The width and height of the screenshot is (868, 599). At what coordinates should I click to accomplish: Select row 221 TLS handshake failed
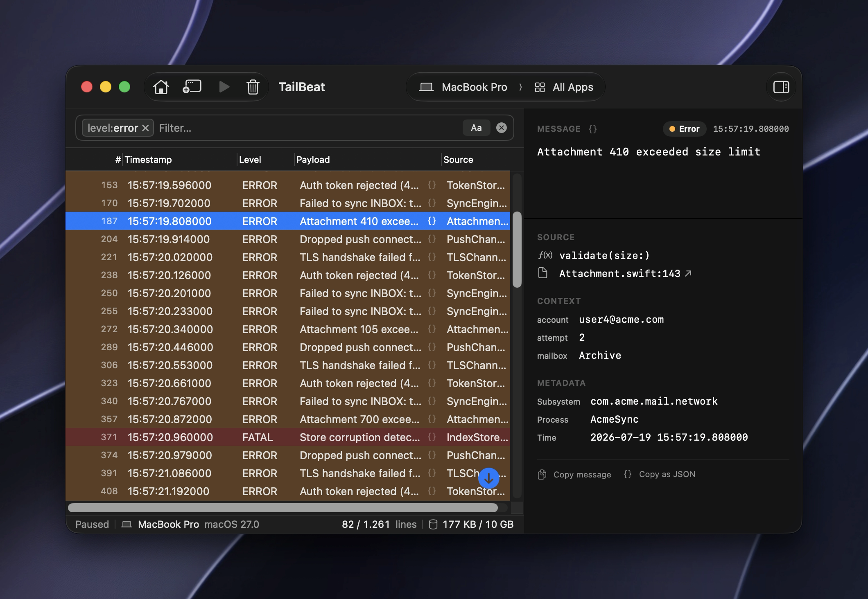pos(288,257)
